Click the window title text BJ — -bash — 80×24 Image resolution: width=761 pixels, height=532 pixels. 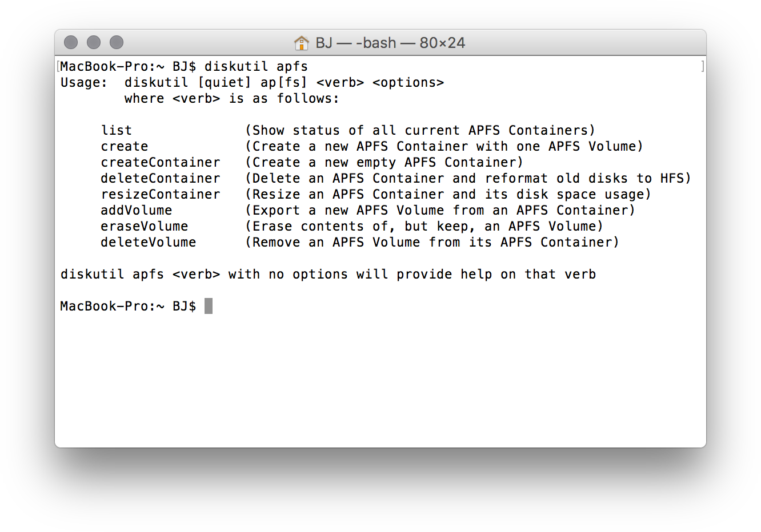click(x=390, y=43)
